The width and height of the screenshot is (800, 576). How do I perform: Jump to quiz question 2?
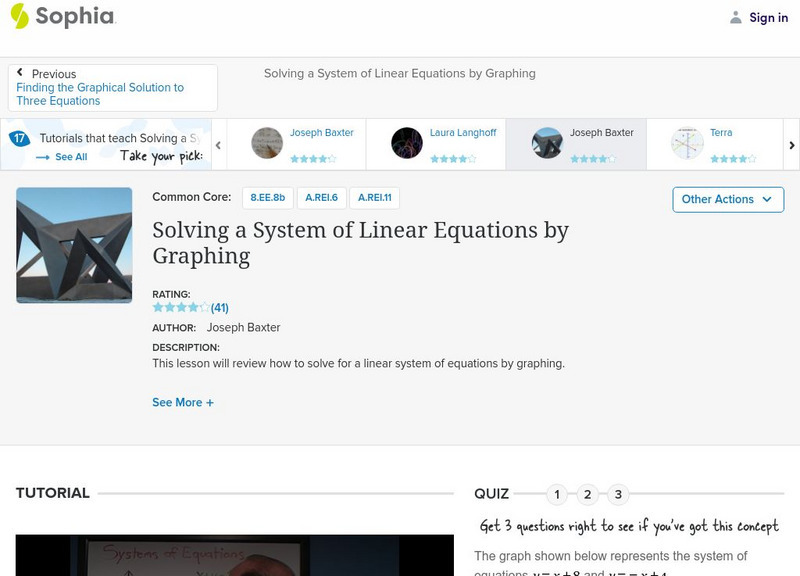click(588, 494)
